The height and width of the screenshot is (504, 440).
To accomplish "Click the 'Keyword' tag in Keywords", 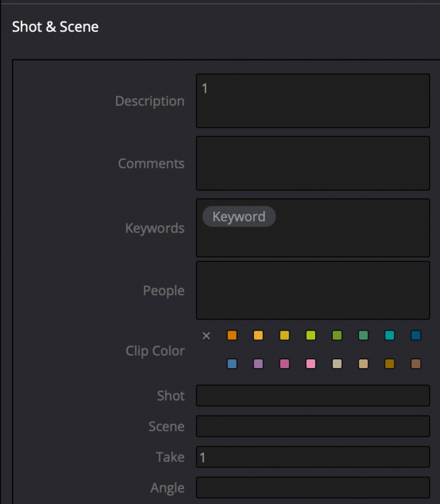I will click(x=239, y=217).
